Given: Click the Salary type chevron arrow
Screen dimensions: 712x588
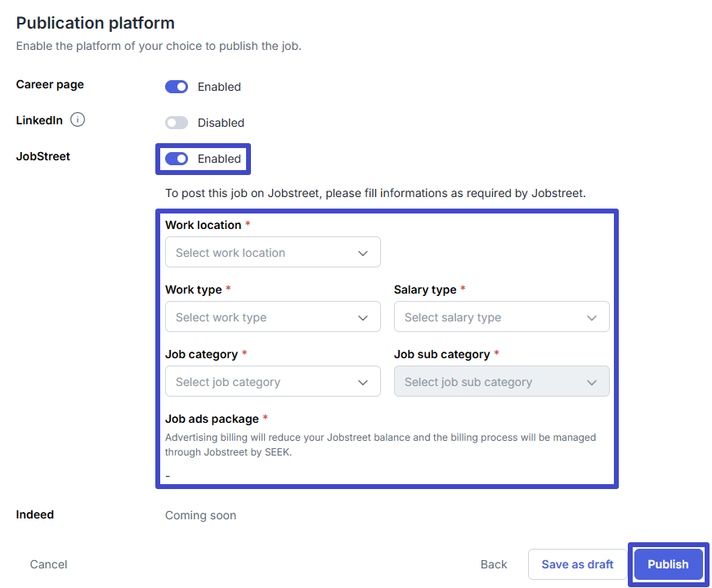Looking at the screenshot, I should tap(592, 317).
